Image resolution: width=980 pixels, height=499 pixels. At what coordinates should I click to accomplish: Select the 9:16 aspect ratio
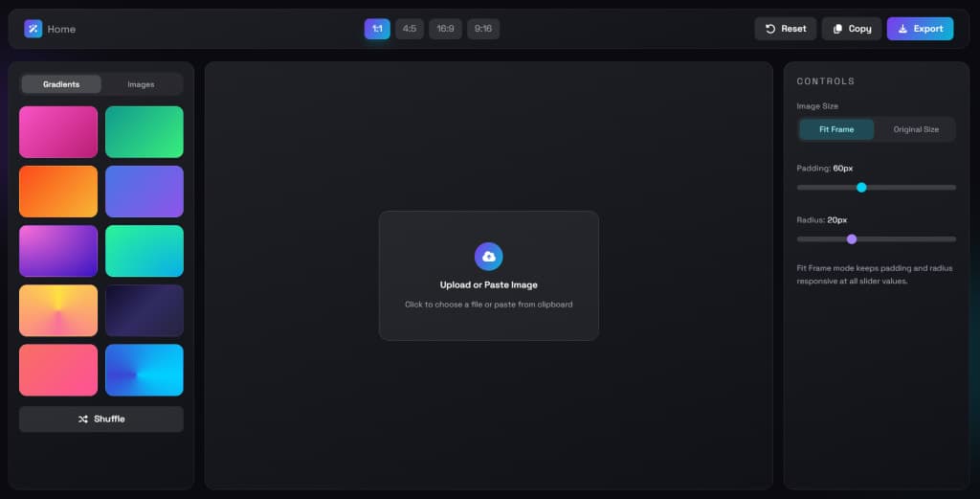(x=483, y=29)
